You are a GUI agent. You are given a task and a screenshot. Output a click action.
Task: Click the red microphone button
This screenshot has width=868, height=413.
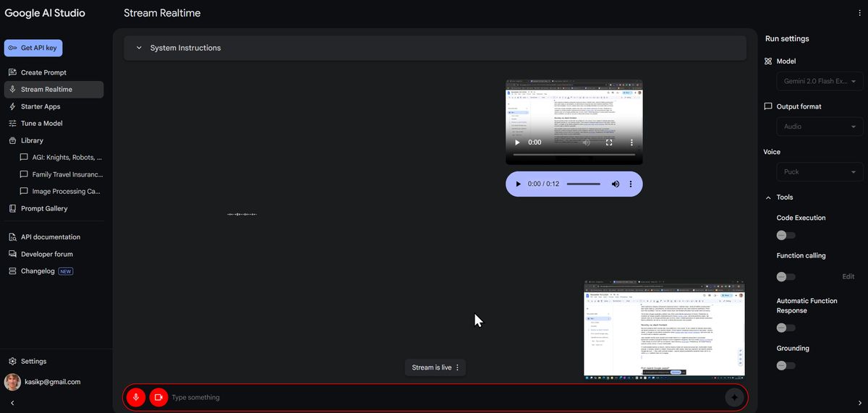point(135,397)
